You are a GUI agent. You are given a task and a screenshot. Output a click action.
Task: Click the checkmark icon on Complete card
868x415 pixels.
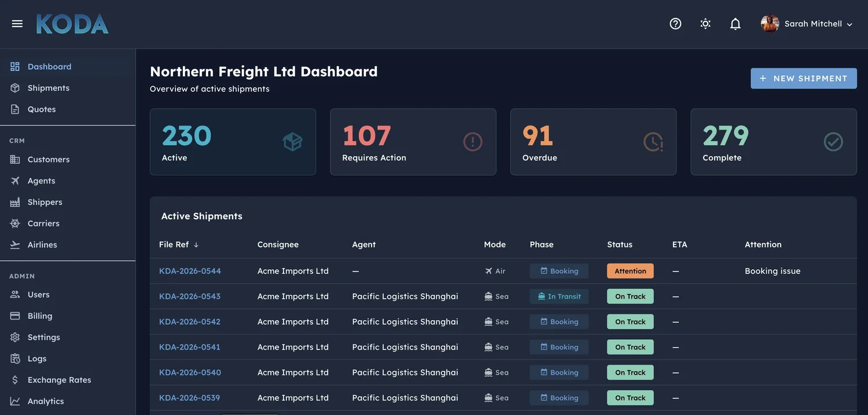pos(833,142)
